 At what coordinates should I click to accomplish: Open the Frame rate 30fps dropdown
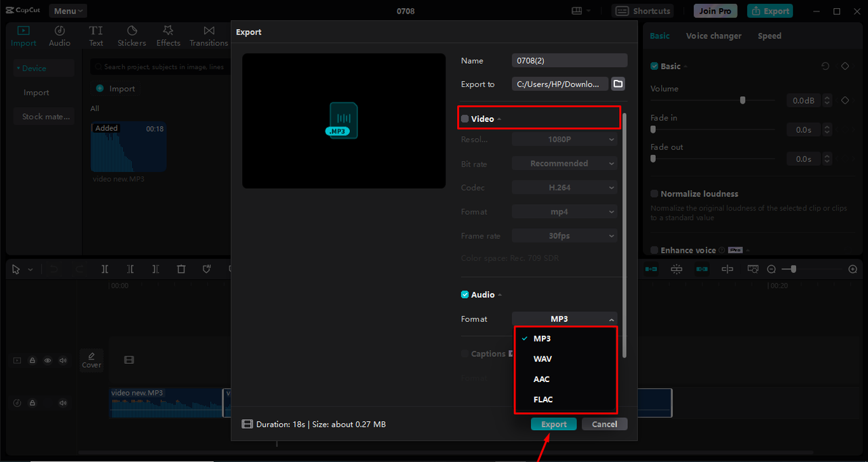(x=565, y=236)
